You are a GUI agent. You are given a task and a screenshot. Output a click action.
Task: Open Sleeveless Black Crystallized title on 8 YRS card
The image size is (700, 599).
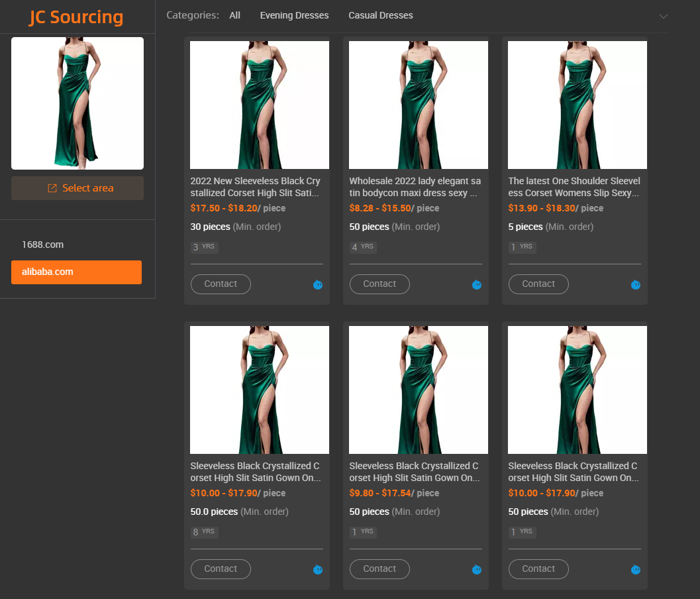pyautogui.click(x=256, y=472)
